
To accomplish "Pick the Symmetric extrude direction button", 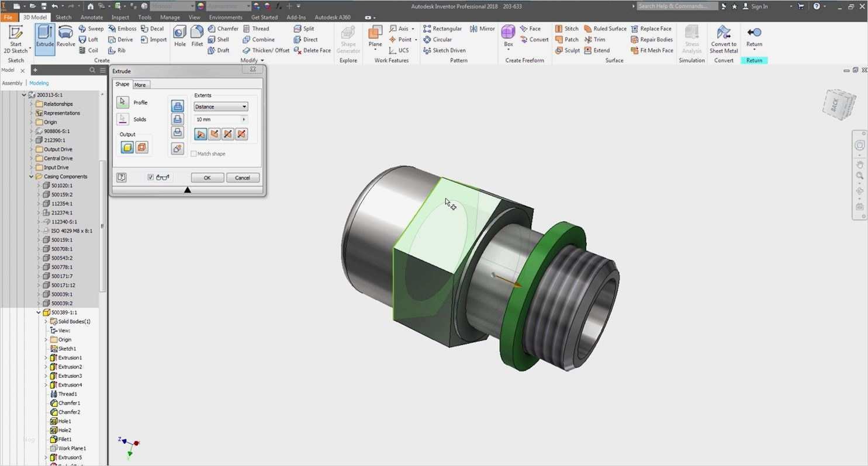I will (227, 134).
